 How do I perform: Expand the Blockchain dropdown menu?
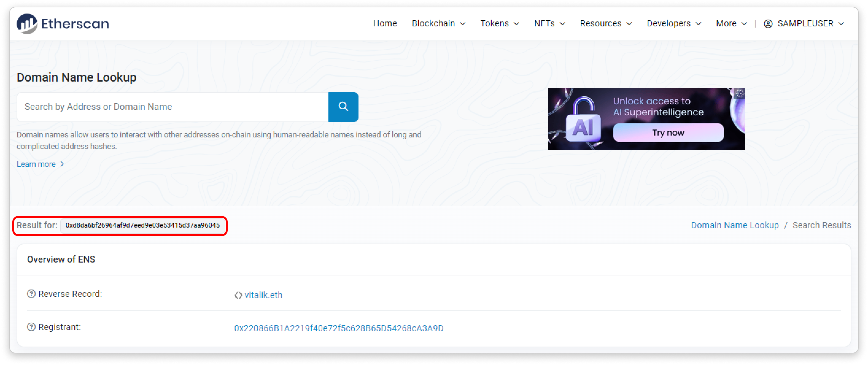438,24
